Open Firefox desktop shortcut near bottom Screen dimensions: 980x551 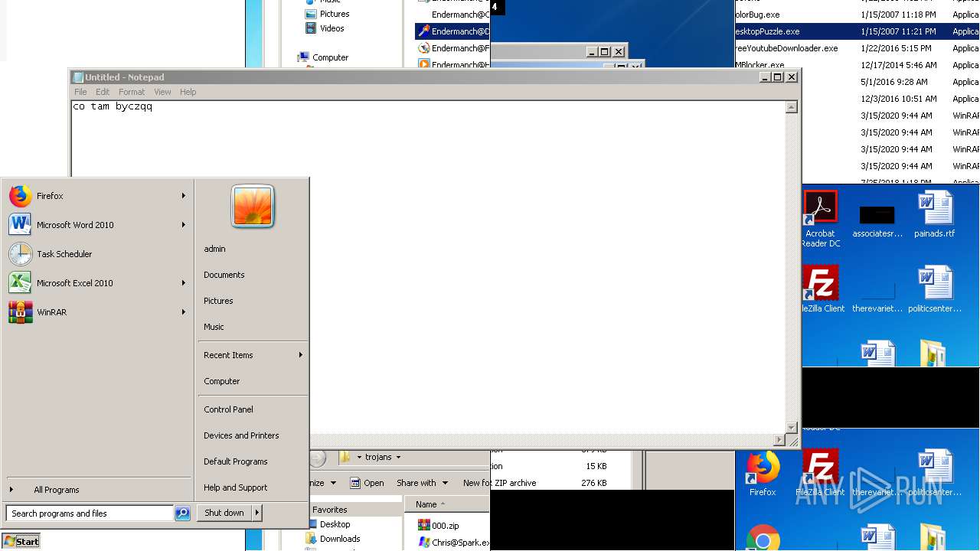click(x=763, y=474)
